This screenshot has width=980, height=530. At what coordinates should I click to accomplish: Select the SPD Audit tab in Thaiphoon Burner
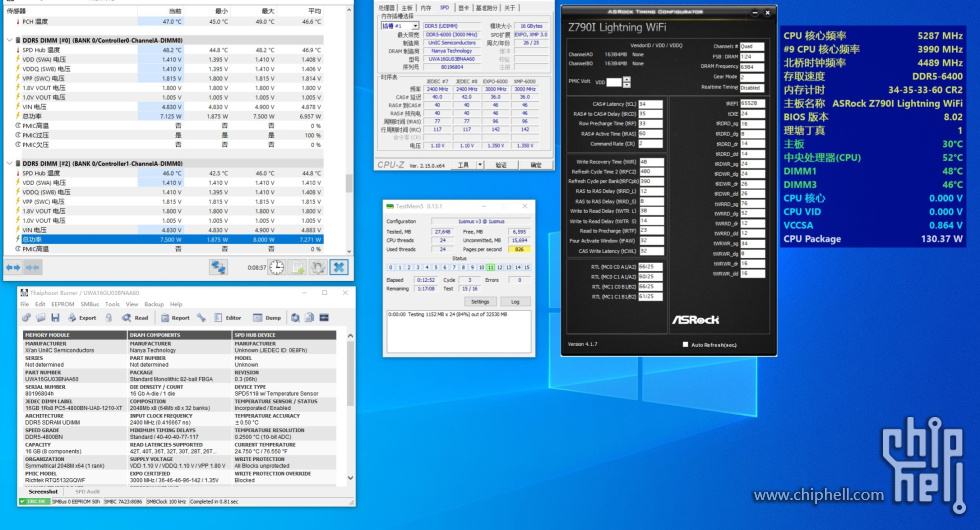click(x=88, y=492)
